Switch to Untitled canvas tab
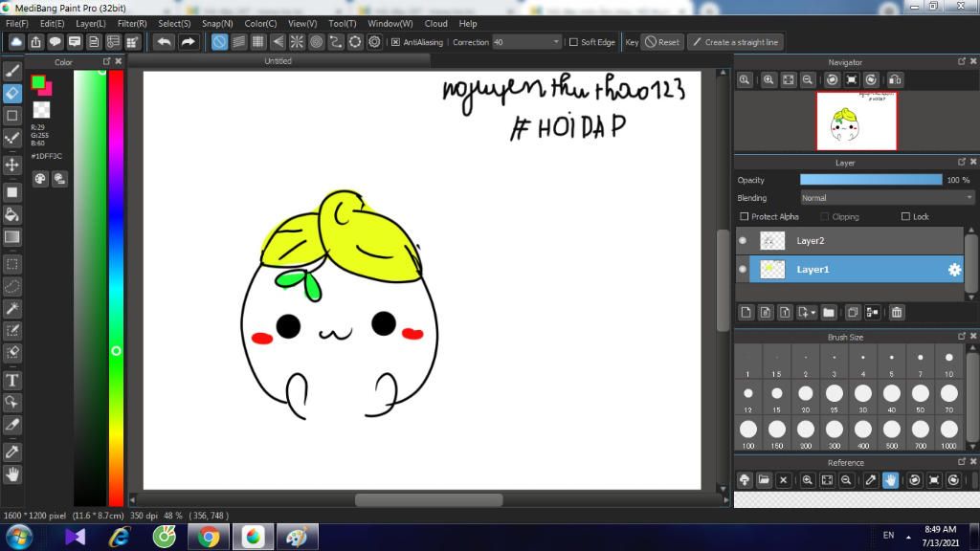This screenshot has width=980, height=551. pos(278,61)
